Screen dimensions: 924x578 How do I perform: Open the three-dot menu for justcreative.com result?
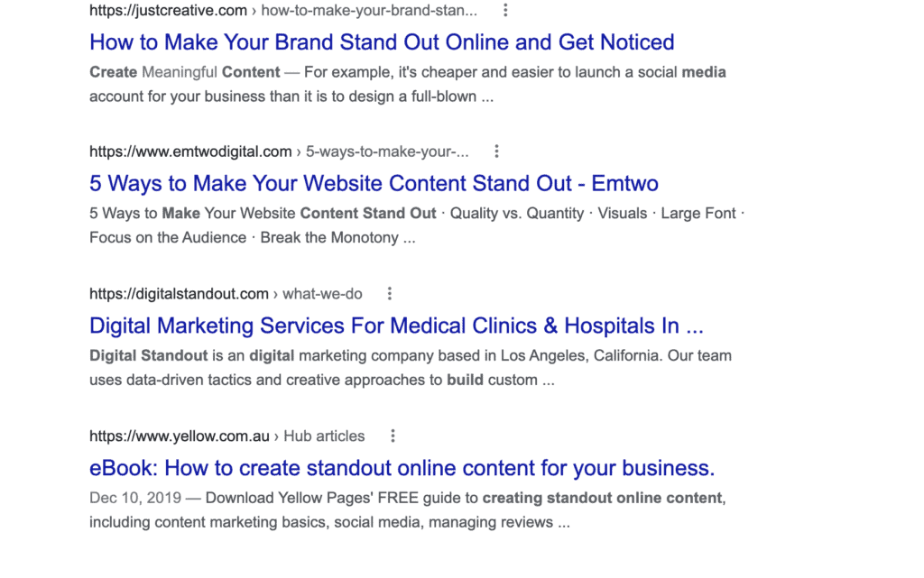tap(504, 10)
